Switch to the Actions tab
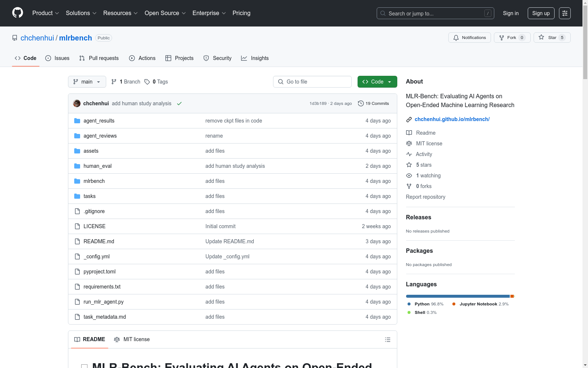Image resolution: width=588 pixels, height=368 pixels. 142,58
